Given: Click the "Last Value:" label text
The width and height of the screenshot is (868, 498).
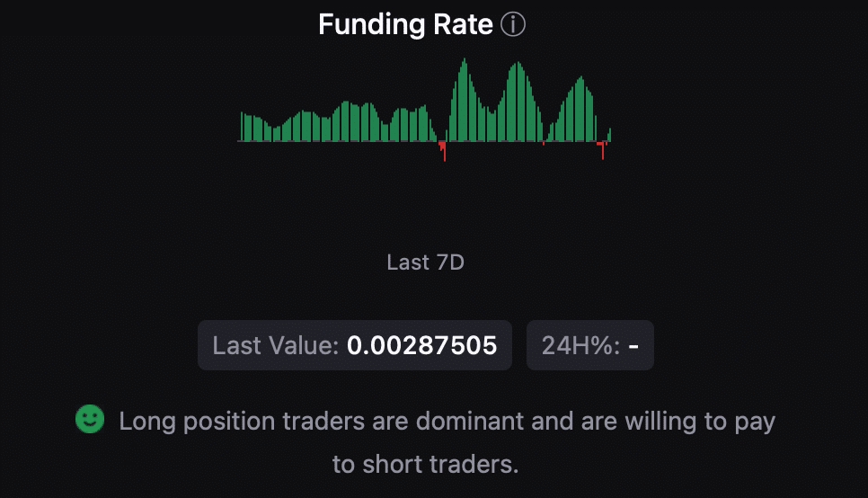Looking at the screenshot, I should coord(276,345).
